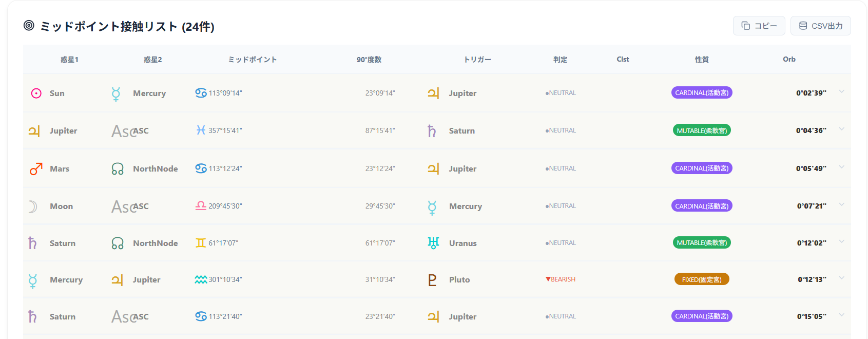This screenshot has width=868, height=339.
Task: Click the Gemini sign icon beside 61°17'07"
Action: [201, 243]
